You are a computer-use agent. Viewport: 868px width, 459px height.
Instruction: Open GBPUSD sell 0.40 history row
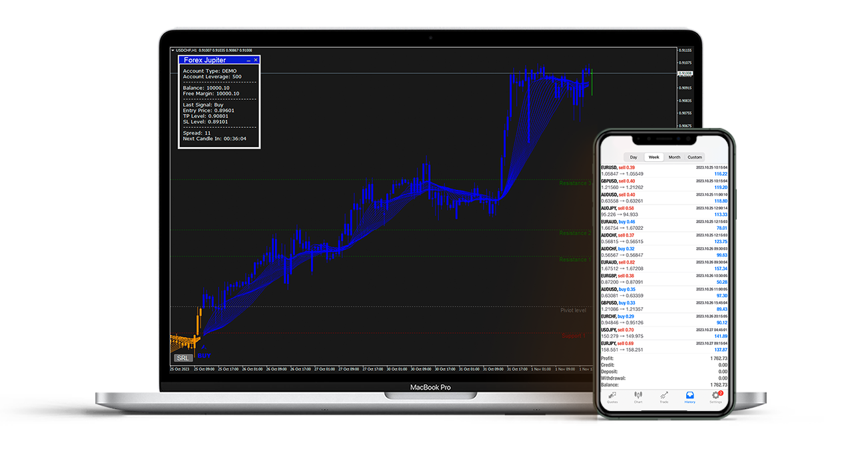tap(664, 184)
